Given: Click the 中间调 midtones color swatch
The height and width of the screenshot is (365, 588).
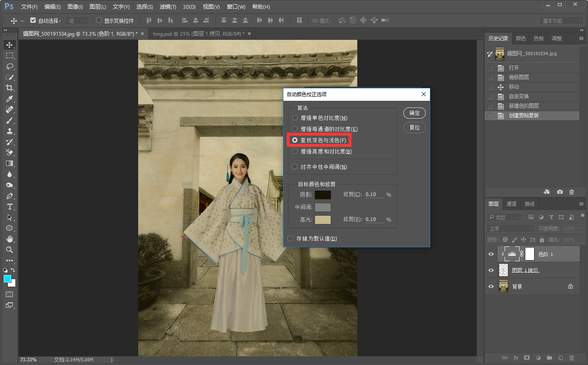Looking at the screenshot, I should [x=323, y=207].
